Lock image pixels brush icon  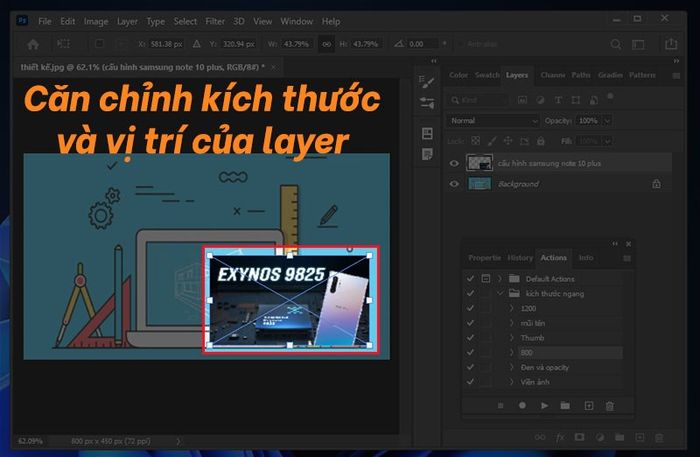tap(492, 141)
